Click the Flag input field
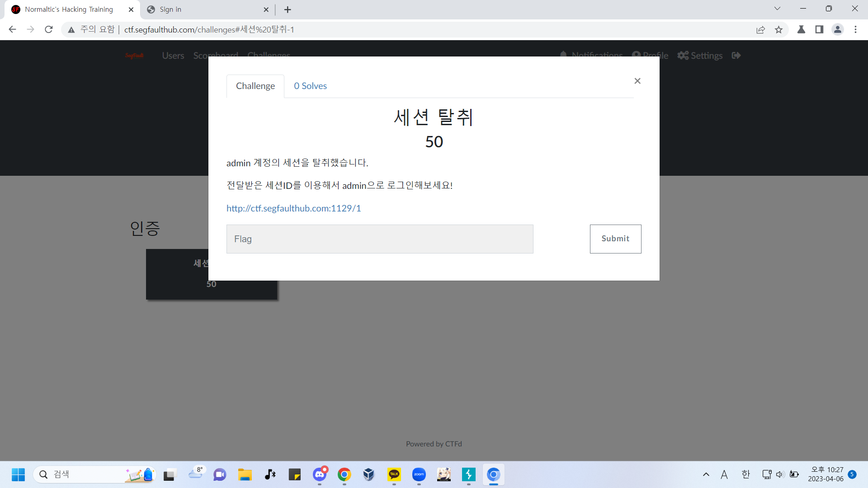868x488 pixels. (380, 239)
